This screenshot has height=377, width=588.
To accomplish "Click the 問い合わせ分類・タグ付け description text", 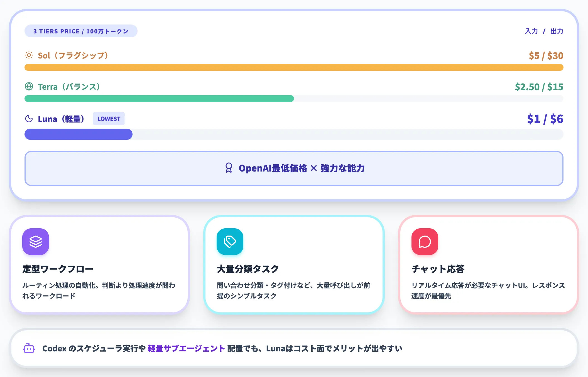I will click(293, 290).
